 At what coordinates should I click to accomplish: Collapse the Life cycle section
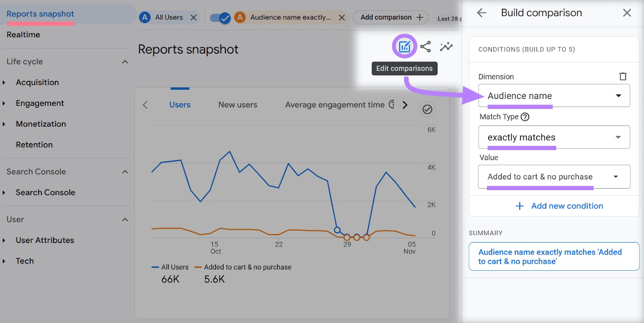[125, 62]
